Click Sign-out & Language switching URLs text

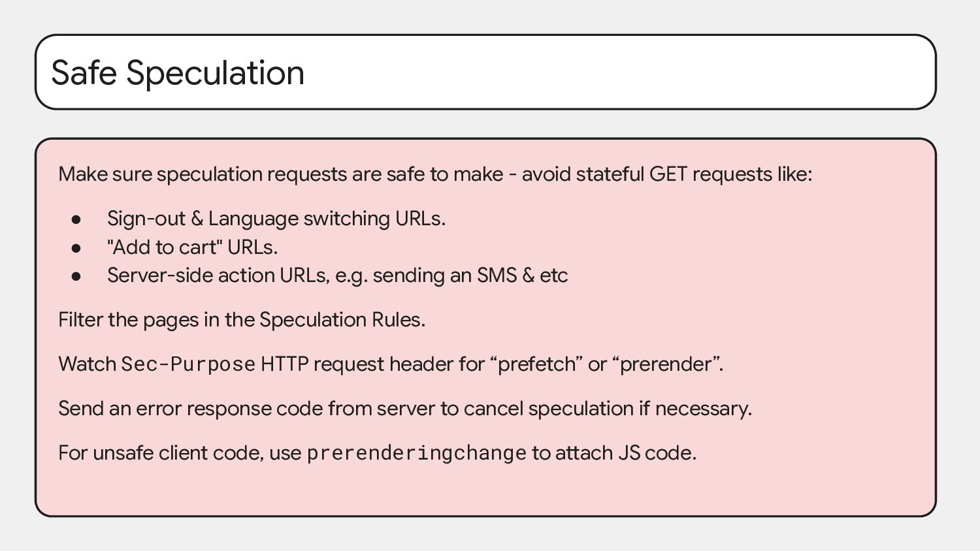tap(276, 219)
